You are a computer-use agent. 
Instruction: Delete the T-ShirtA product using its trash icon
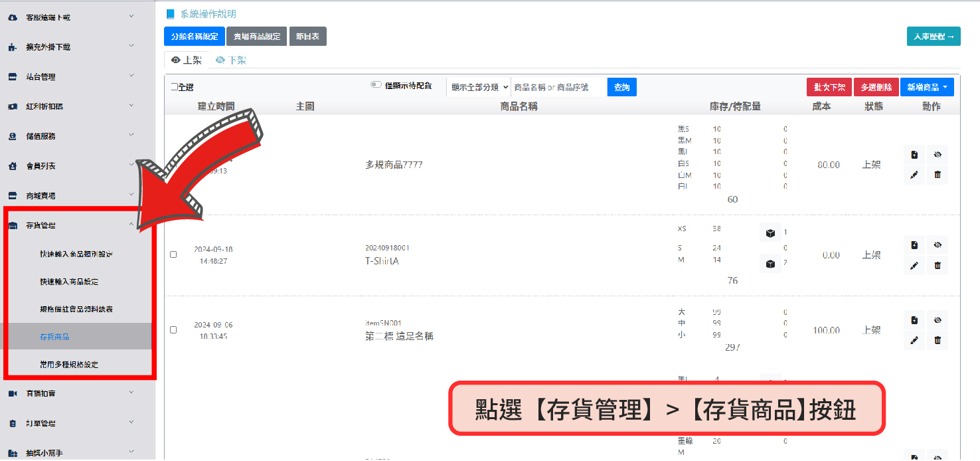938,265
